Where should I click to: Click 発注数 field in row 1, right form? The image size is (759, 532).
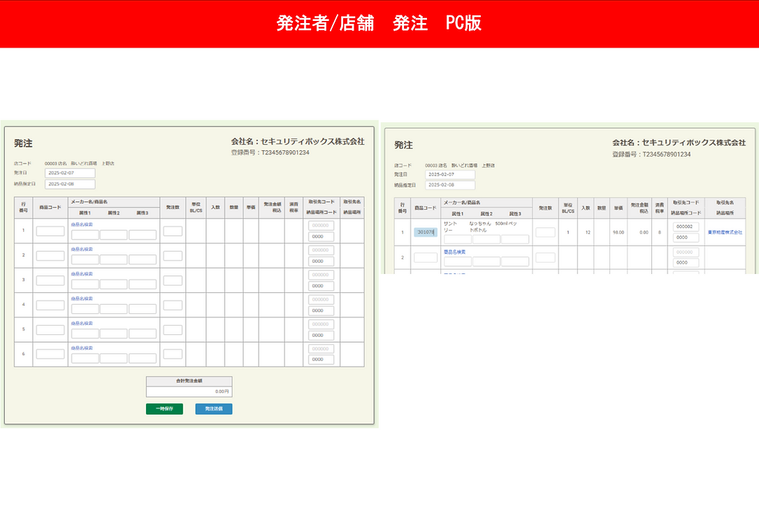[x=546, y=232]
